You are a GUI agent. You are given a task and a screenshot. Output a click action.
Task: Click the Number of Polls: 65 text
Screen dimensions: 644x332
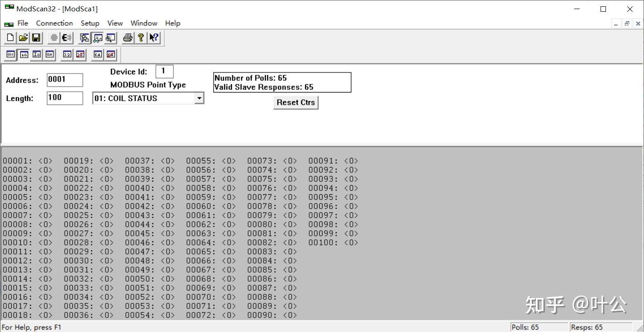(250, 78)
